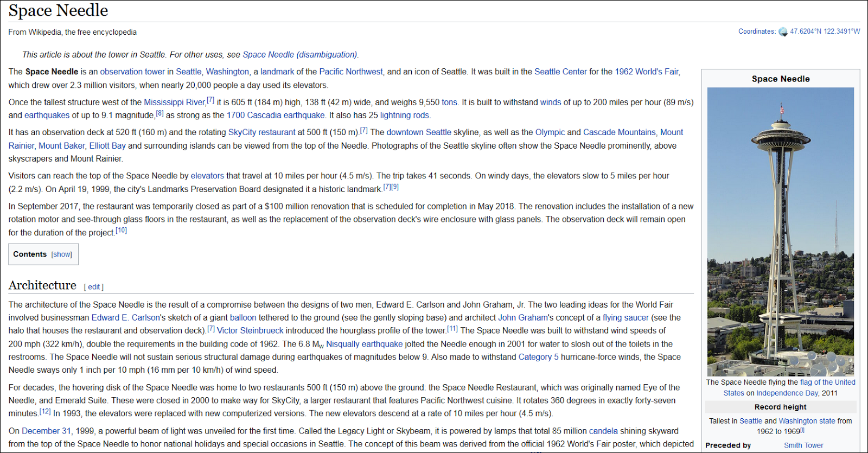
Task: Open the landmark link
Action: click(x=277, y=72)
